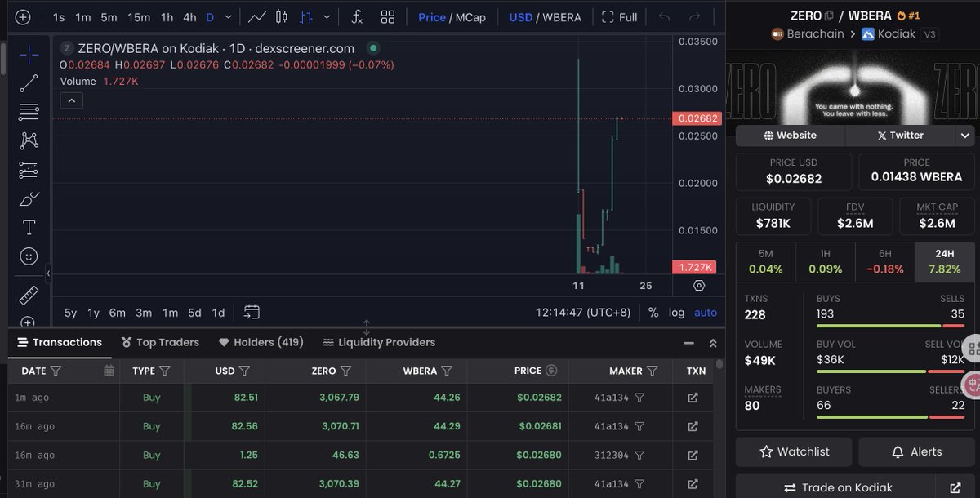Toggle Full screen chart mode
The image size is (980, 498).
[x=619, y=17]
